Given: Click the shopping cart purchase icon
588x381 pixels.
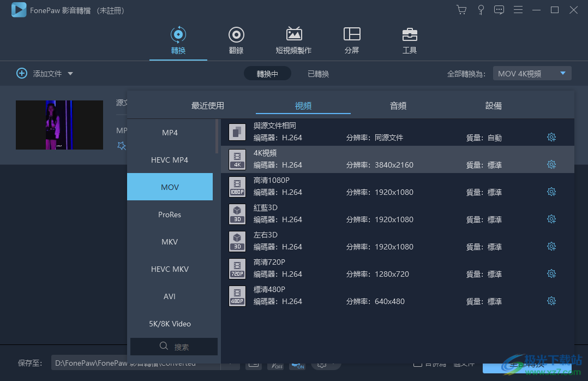Looking at the screenshot, I should [x=461, y=9].
